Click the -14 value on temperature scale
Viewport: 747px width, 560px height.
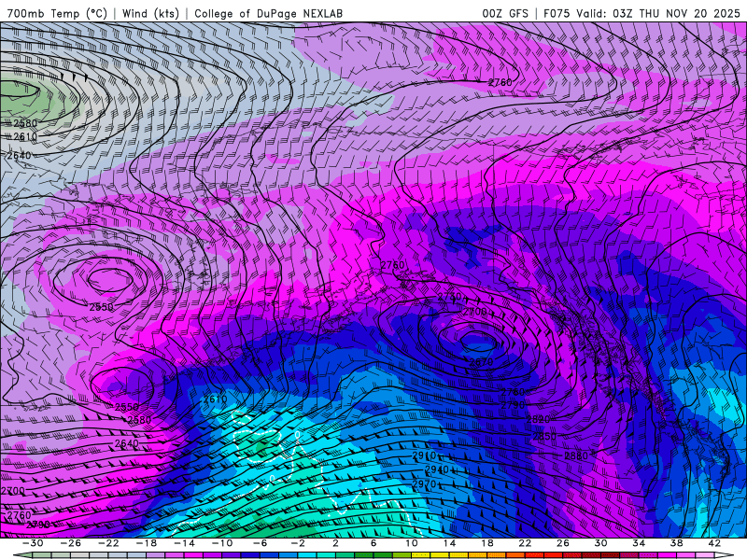(x=184, y=543)
